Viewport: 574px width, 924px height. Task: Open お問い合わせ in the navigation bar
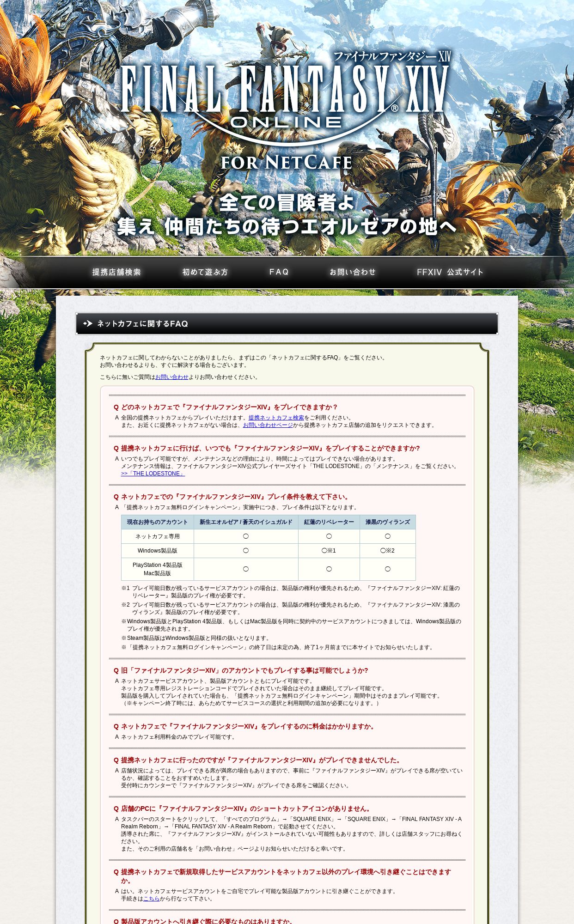tap(353, 272)
